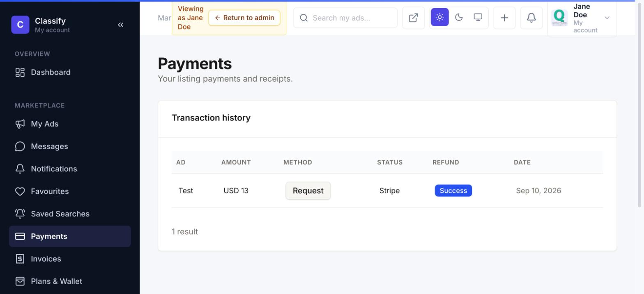Viewport: 644px width, 294px height.
Task: Switch to light theme sun icon
Action: (x=440, y=17)
